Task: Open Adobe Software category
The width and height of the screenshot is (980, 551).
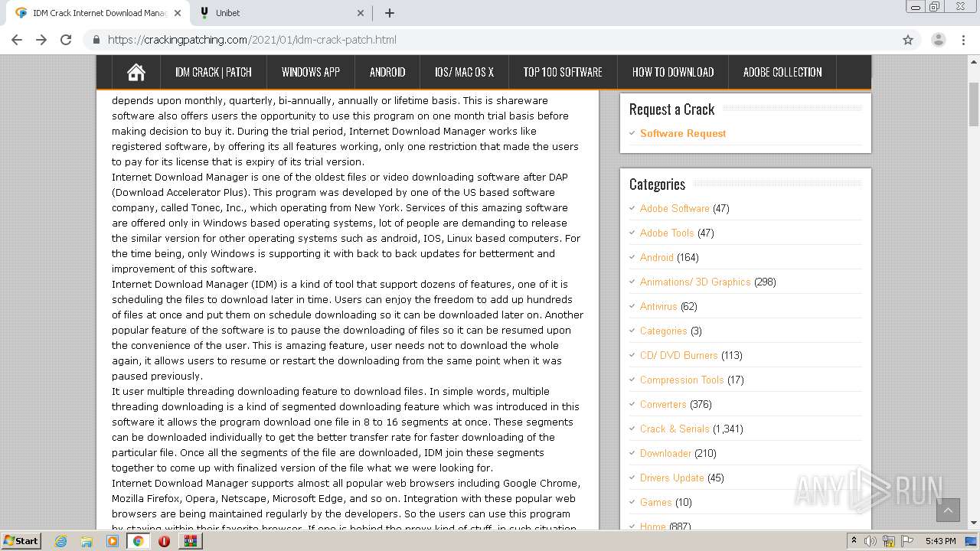Action: pyautogui.click(x=675, y=208)
